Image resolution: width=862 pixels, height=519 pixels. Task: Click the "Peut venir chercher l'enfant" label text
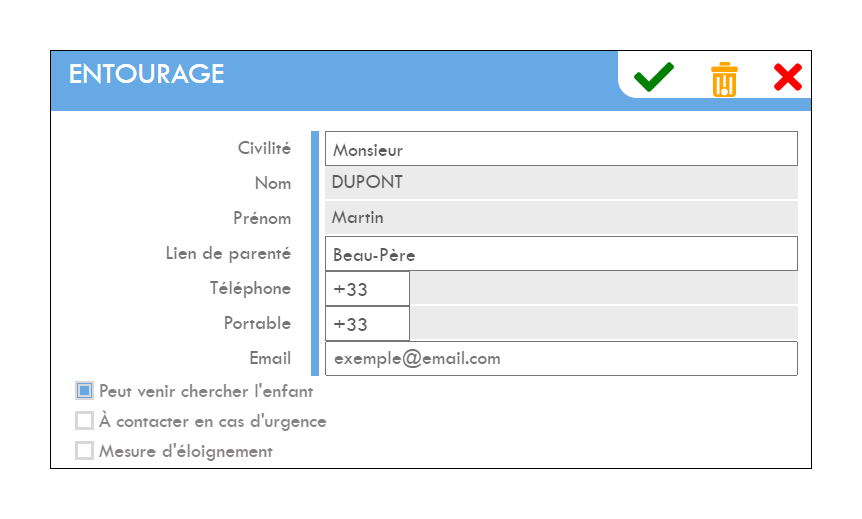pyautogui.click(x=206, y=391)
